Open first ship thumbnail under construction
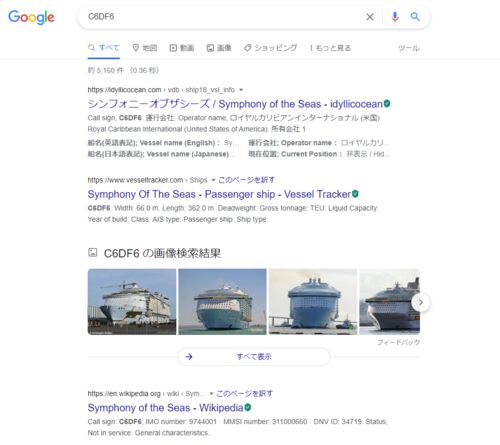This screenshot has width=500, height=445. pos(132,302)
